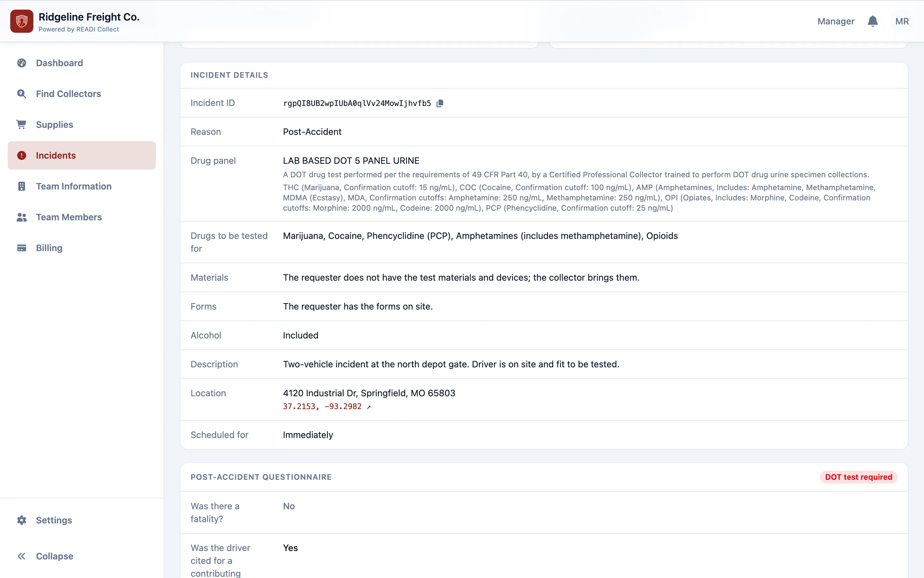This screenshot has width=924, height=578.
Task: Click the Drugs to be tested for list
Action: 480,236
